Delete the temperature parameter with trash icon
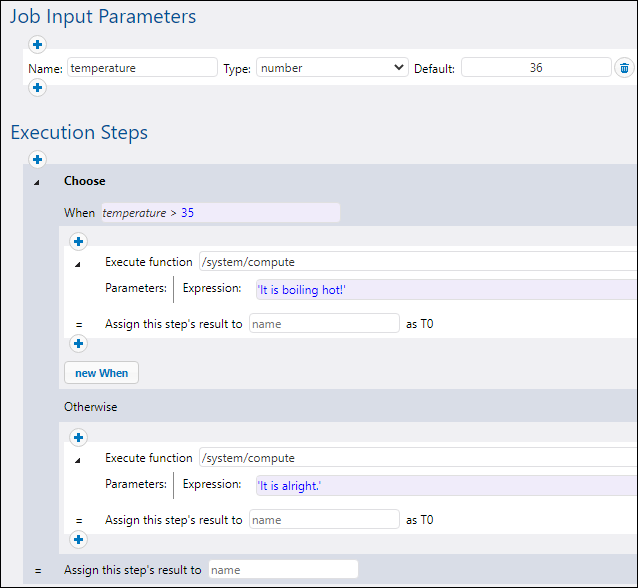Image resolution: width=638 pixels, height=588 pixels. point(624,68)
